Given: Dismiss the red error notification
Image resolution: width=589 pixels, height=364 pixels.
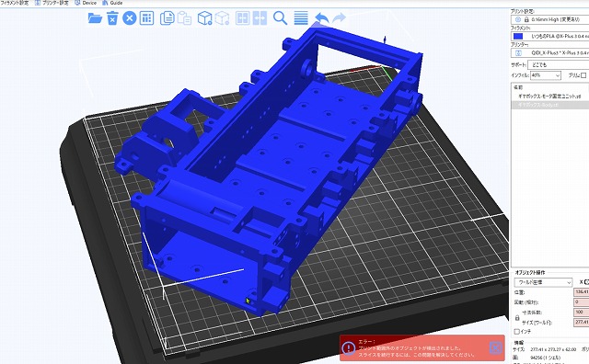Looking at the screenshot, I should (495, 347).
